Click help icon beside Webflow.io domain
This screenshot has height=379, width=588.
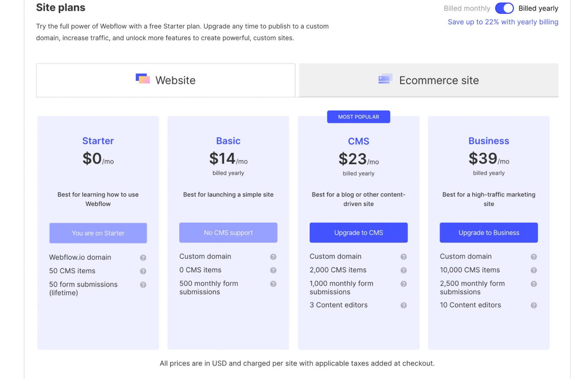pos(143,258)
